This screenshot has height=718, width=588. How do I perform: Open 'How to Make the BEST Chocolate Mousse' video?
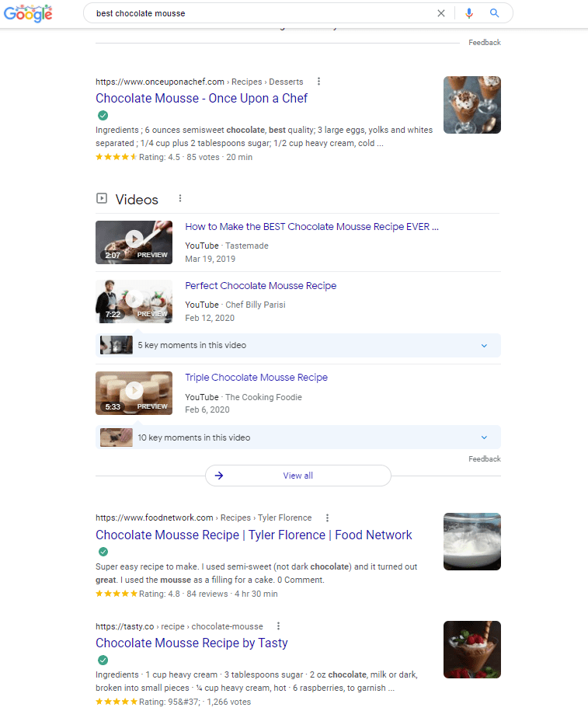click(311, 227)
